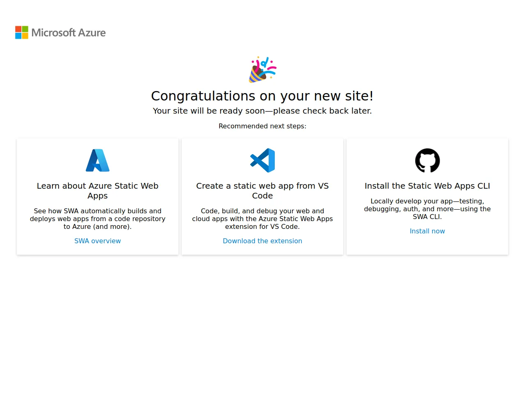525x420 pixels.
Task: Click the "Locally develop your app" description text
Action: tap(427, 209)
